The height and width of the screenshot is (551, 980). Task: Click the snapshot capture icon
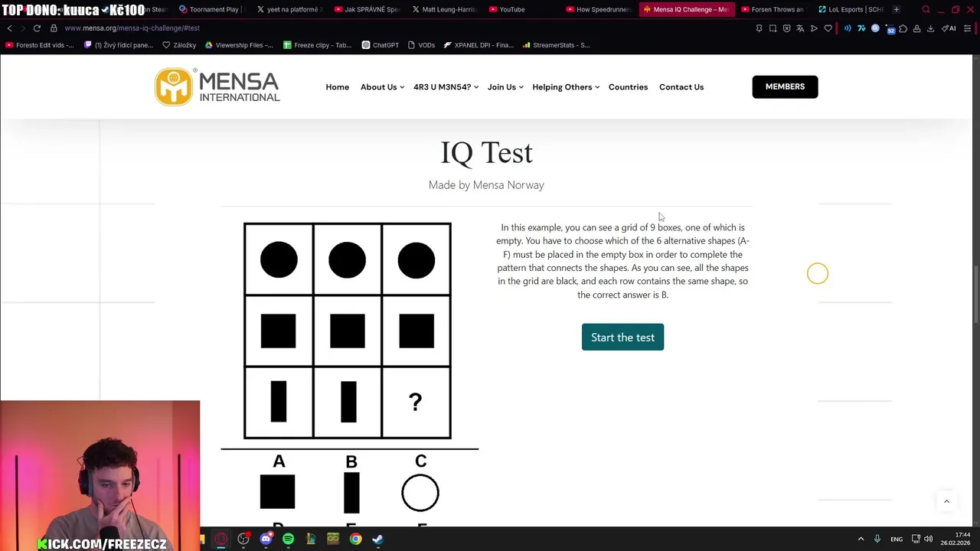(773, 28)
